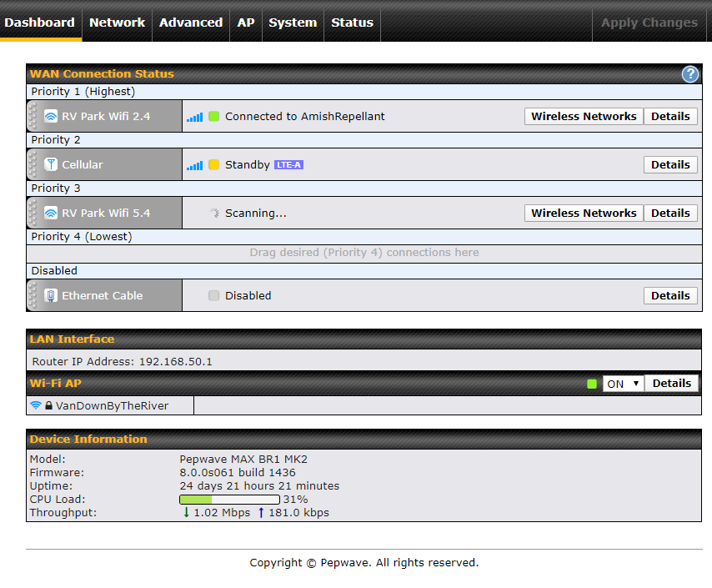
Task: Click Router IP Address 192.168.50.1
Action: point(122,361)
